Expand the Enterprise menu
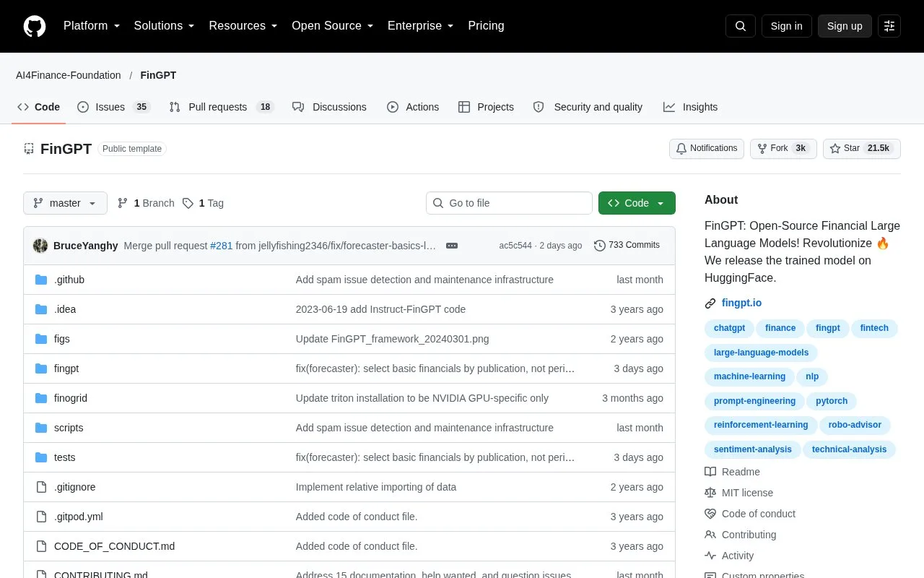924x578 pixels. tap(421, 26)
